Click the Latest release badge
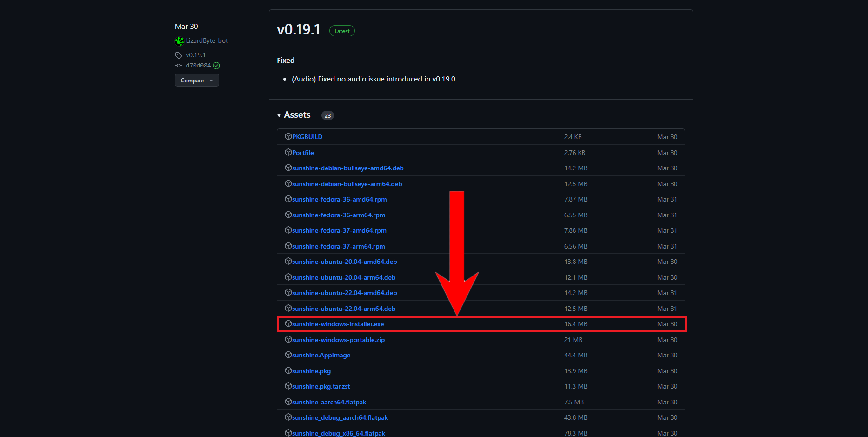The width and height of the screenshot is (868, 437). (x=342, y=31)
